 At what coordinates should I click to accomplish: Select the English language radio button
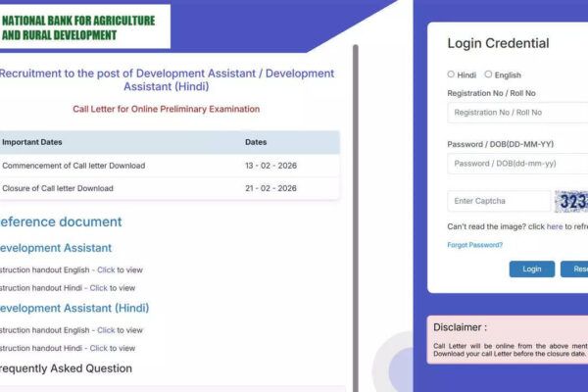point(488,74)
